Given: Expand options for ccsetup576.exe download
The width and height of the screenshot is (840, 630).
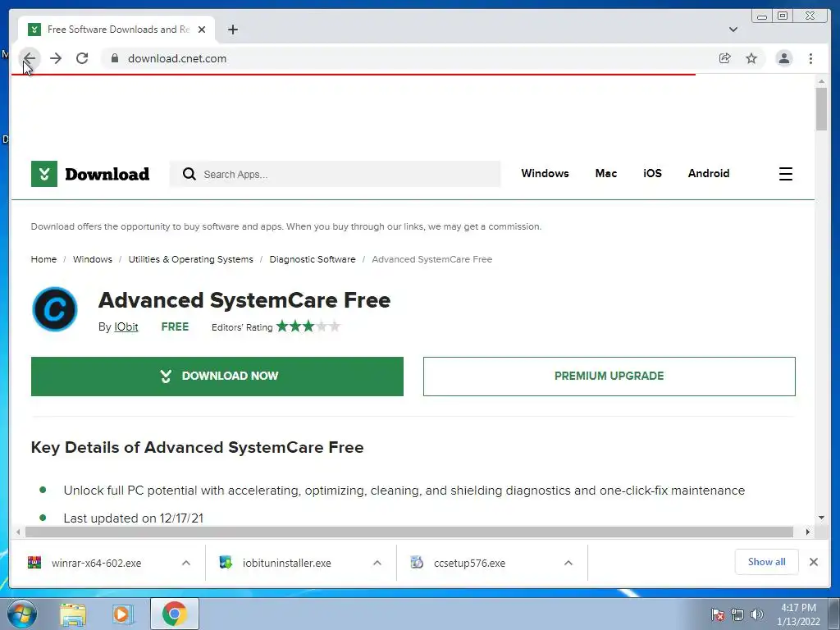Looking at the screenshot, I should coord(568,563).
